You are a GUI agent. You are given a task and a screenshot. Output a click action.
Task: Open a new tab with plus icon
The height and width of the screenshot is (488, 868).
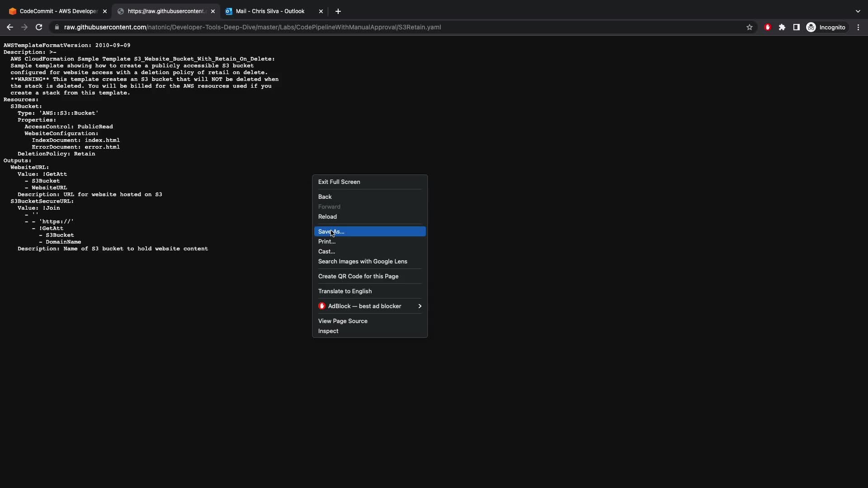pyautogui.click(x=338, y=11)
